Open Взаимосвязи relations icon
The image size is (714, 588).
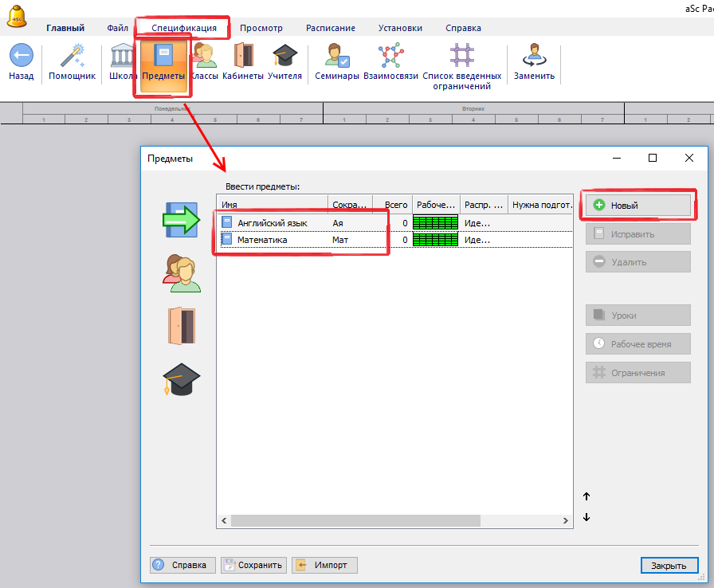(x=390, y=57)
